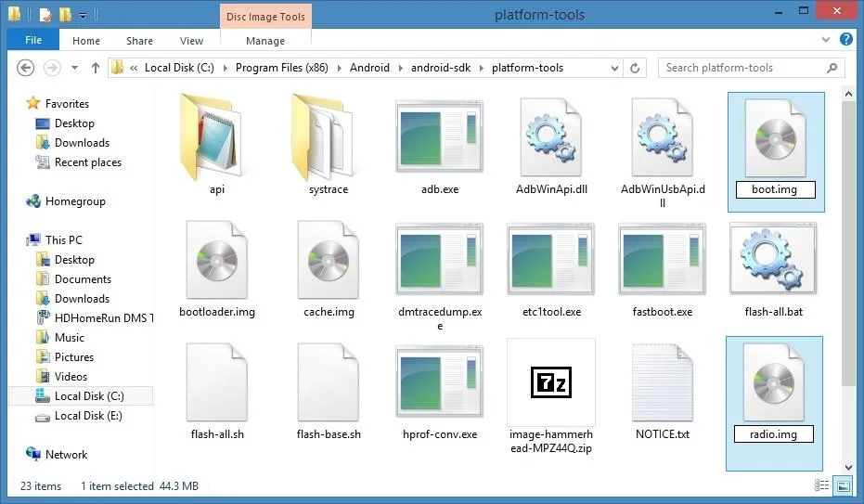The width and height of the screenshot is (864, 504).
Task: Click Android breadcrumb segment
Action: click(369, 68)
